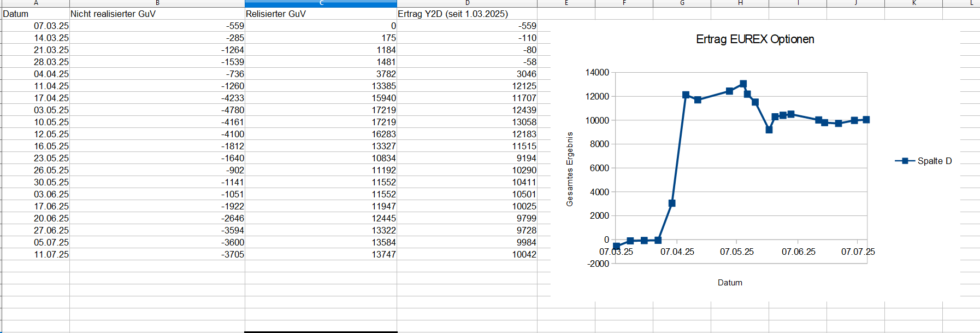This screenshot has width=980, height=333.
Task: Click the blue legend marker for Spalte D
Action: pyautogui.click(x=905, y=161)
